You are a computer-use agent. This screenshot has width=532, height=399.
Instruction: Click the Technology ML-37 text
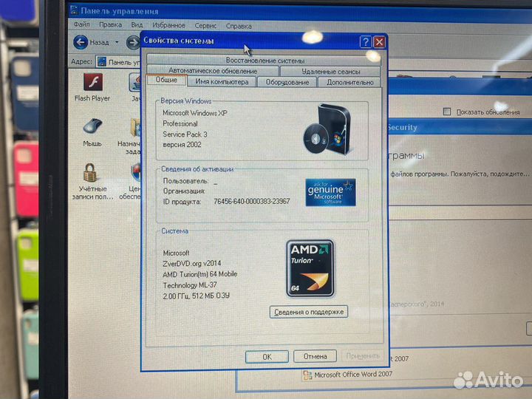pyautogui.click(x=190, y=285)
